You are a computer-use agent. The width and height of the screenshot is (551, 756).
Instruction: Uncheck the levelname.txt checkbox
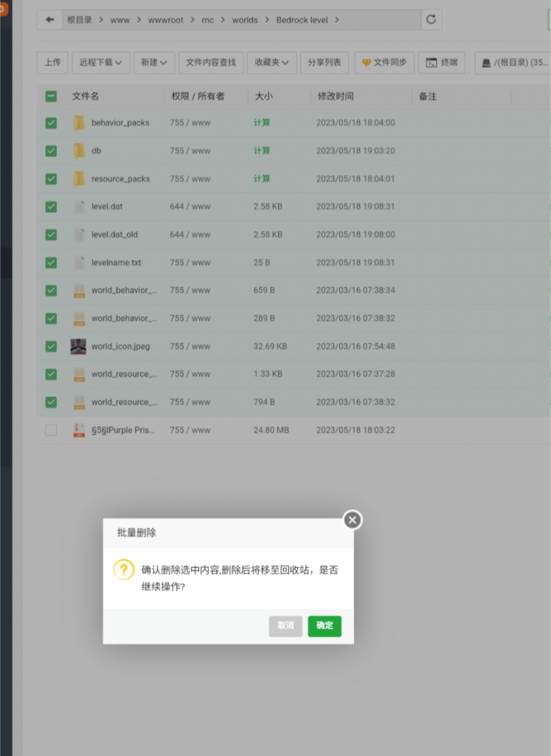coord(51,263)
